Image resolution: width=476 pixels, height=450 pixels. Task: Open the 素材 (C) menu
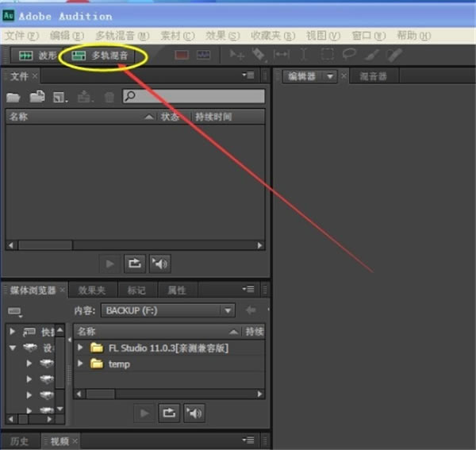(178, 36)
